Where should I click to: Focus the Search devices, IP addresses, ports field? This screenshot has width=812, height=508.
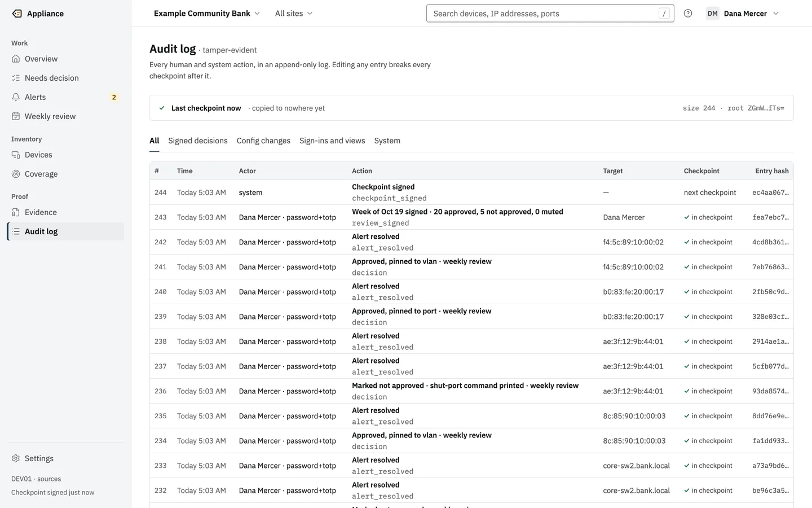coord(550,14)
